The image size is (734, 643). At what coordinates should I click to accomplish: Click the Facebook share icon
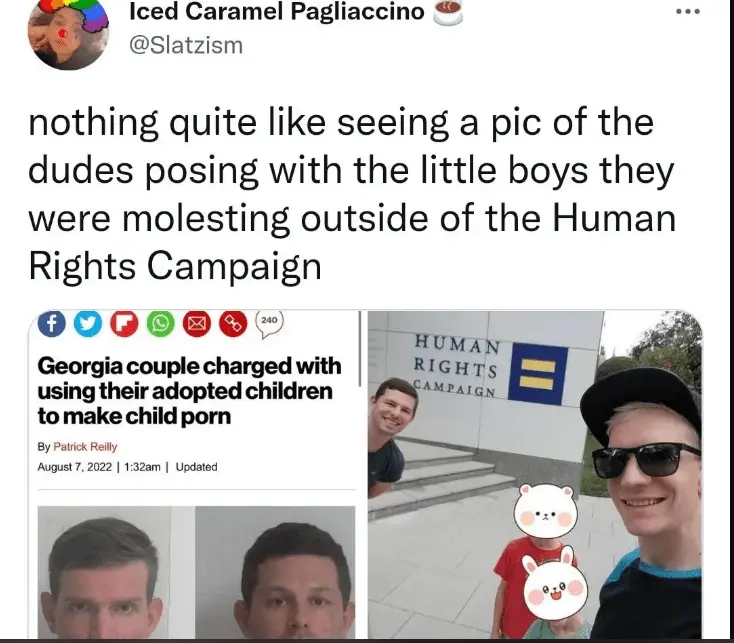click(51, 323)
